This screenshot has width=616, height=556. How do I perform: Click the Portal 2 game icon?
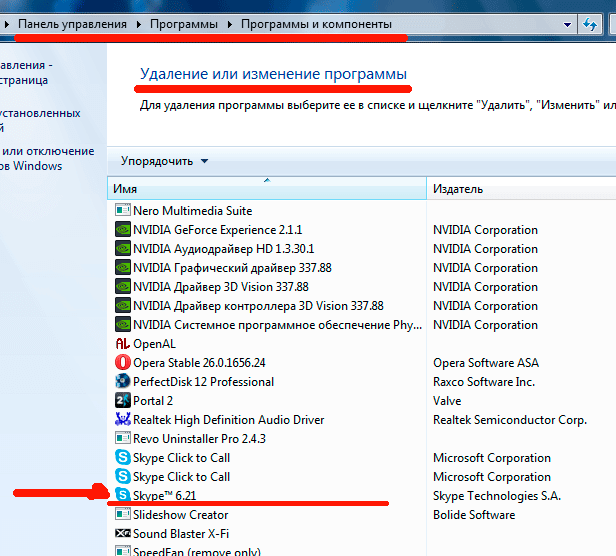(x=123, y=400)
